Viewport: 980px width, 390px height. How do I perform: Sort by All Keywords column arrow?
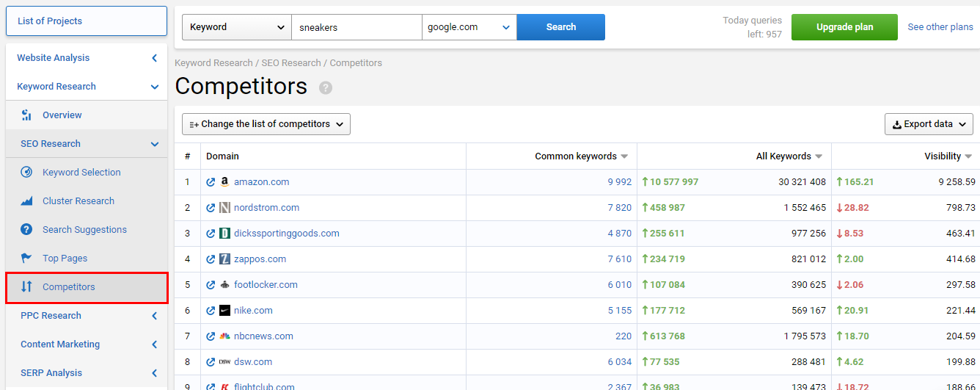pyautogui.click(x=819, y=156)
